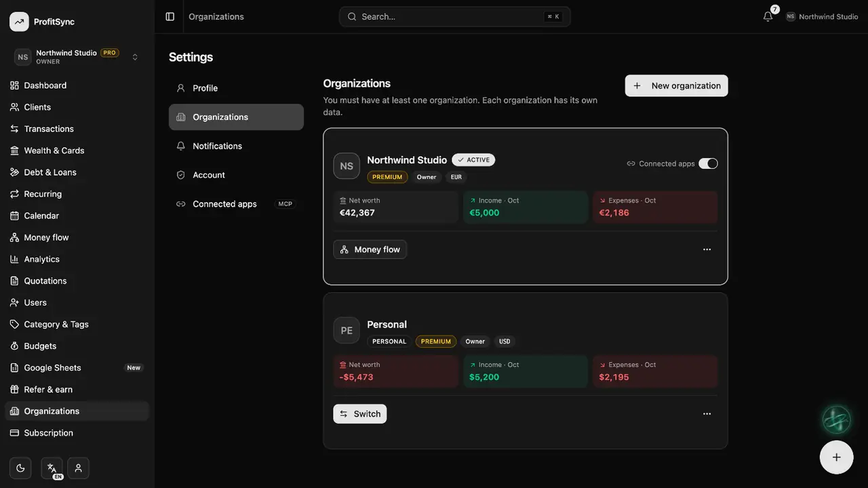Image resolution: width=868 pixels, height=488 pixels.
Task: Click Expenses Oct €2,186 tile
Action: point(655,207)
